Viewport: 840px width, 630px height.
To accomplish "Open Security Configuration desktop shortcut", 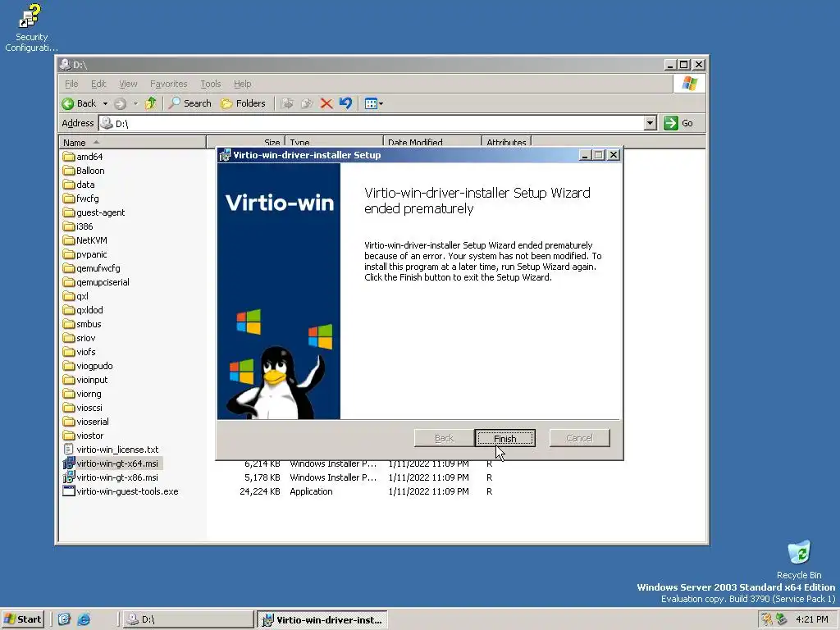I will point(31,28).
